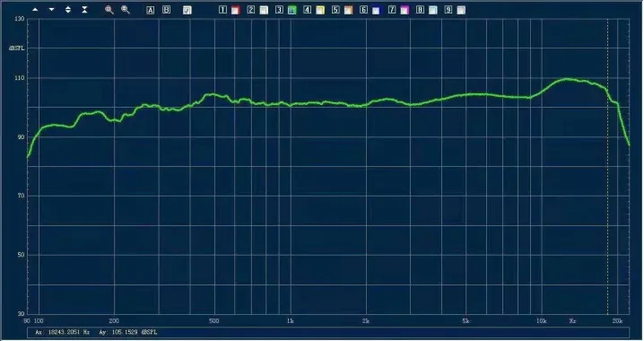Viewport: 644px width, 341px height.
Task: Open light blue color swatch for curve 8
Action: point(433,10)
